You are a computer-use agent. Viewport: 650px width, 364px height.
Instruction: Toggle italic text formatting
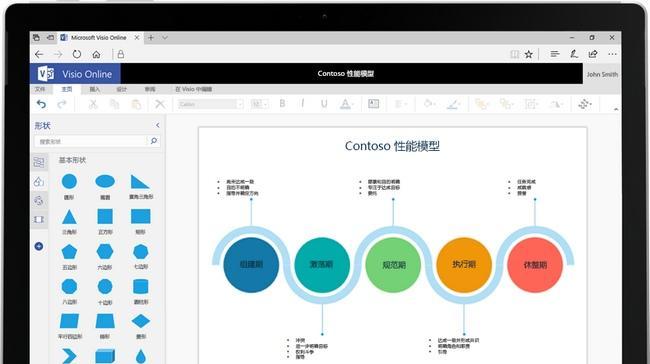(303, 104)
